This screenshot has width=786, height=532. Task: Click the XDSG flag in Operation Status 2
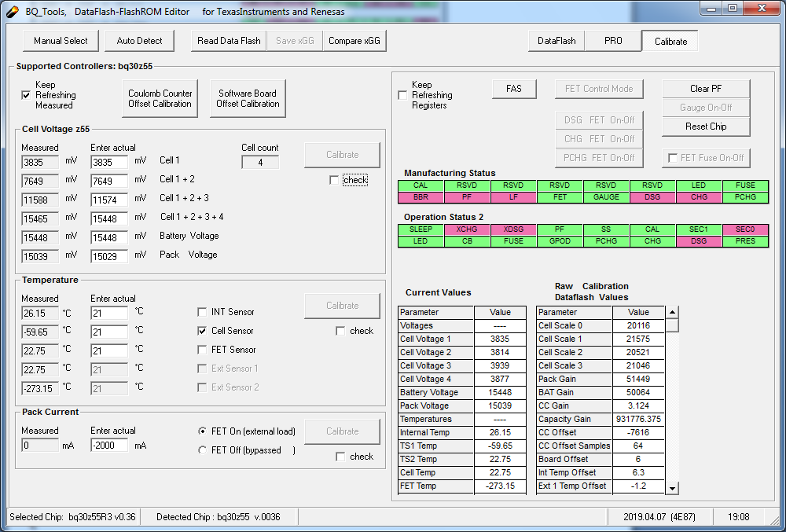tap(513, 229)
